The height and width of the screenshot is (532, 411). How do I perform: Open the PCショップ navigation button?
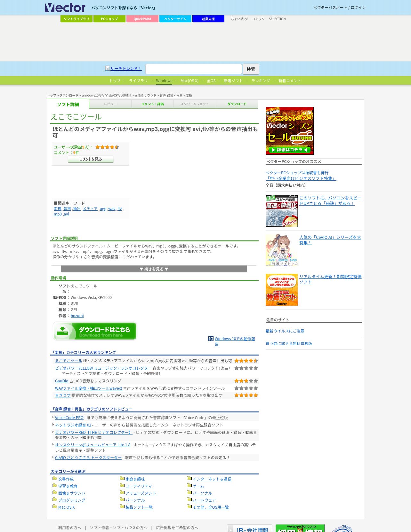pos(109,19)
